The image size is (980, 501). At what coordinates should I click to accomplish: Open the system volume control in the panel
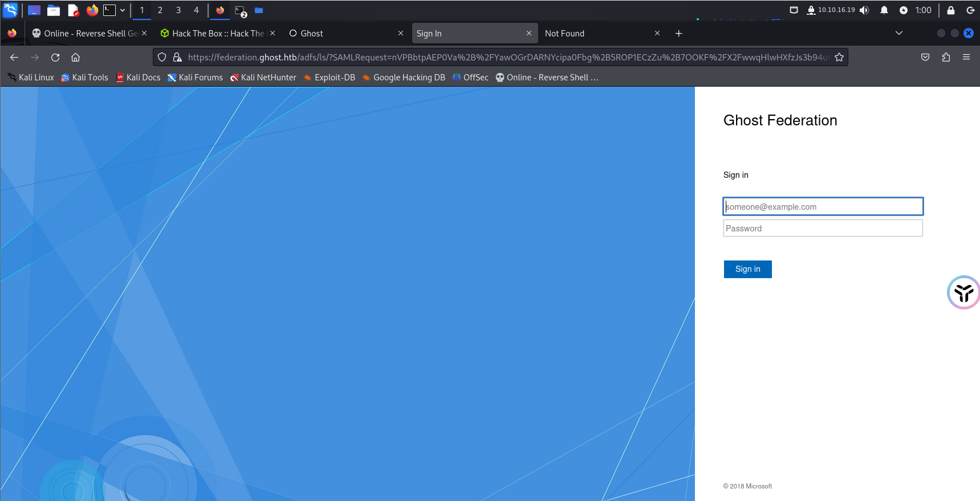coord(864,10)
